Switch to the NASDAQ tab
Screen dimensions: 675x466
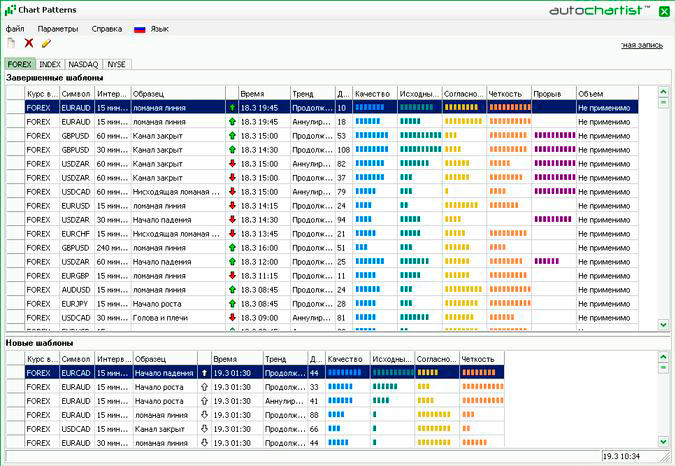point(83,64)
